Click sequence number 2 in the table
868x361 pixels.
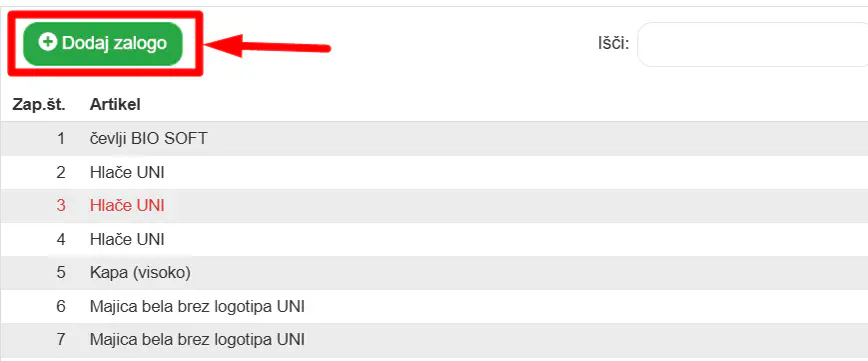pos(61,172)
